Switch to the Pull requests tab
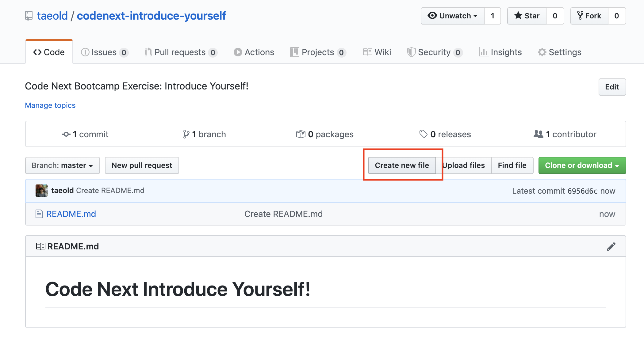 (x=180, y=52)
